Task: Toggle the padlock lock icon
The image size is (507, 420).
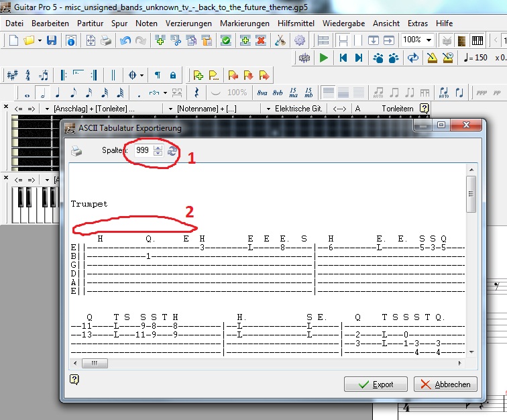Action: click(x=173, y=75)
